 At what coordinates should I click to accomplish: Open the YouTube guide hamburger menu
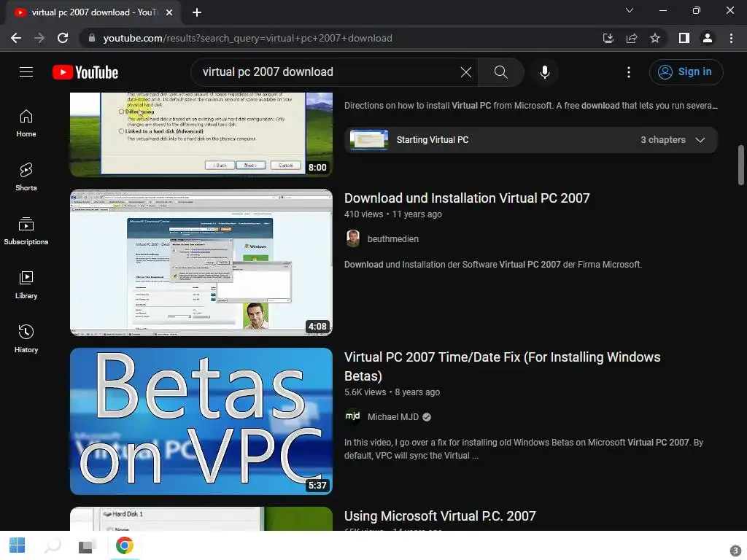[x=26, y=72]
